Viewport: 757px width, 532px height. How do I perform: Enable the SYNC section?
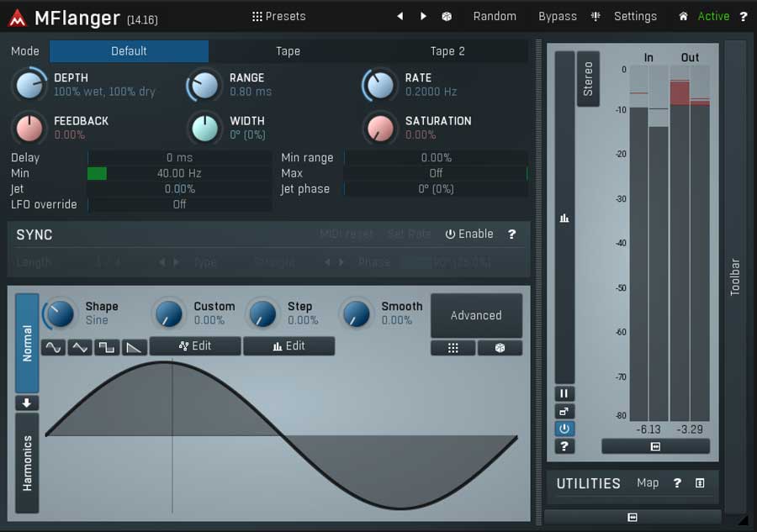pos(469,234)
